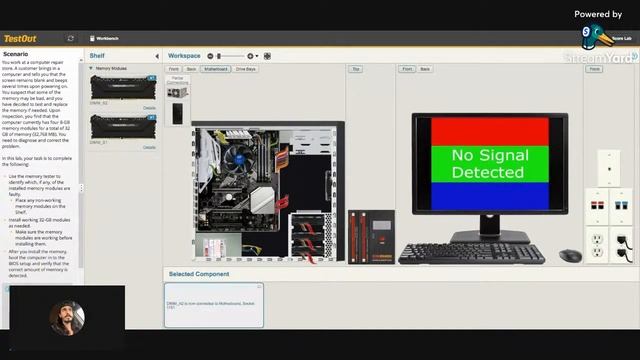Click the Top view button for memory tester
This screenshot has width=640, height=360.
click(x=356, y=69)
